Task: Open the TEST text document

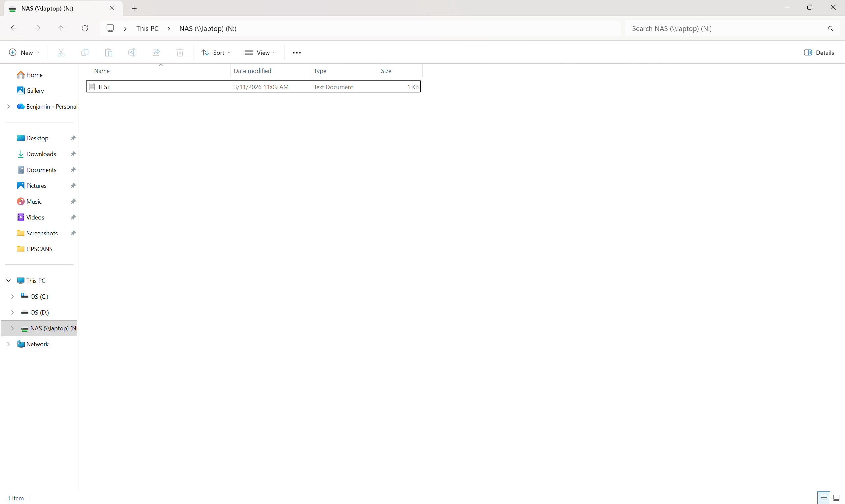Action: pos(104,86)
